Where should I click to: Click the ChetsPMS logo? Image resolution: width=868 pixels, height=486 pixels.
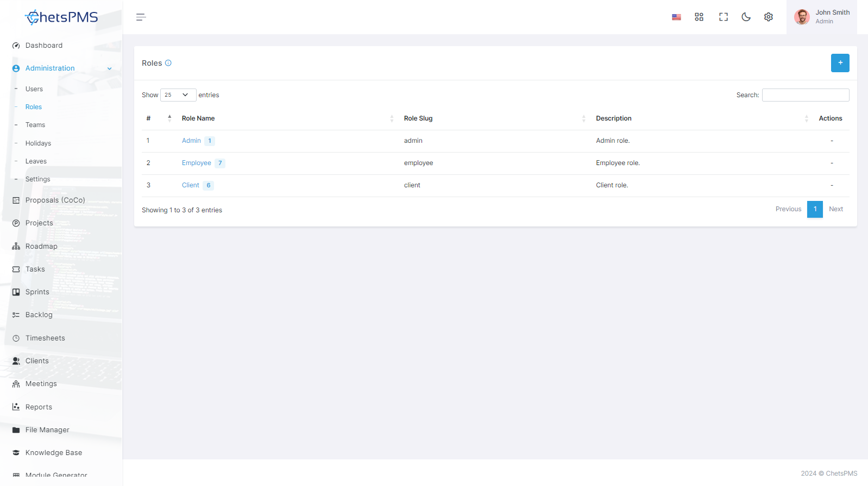click(61, 17)
